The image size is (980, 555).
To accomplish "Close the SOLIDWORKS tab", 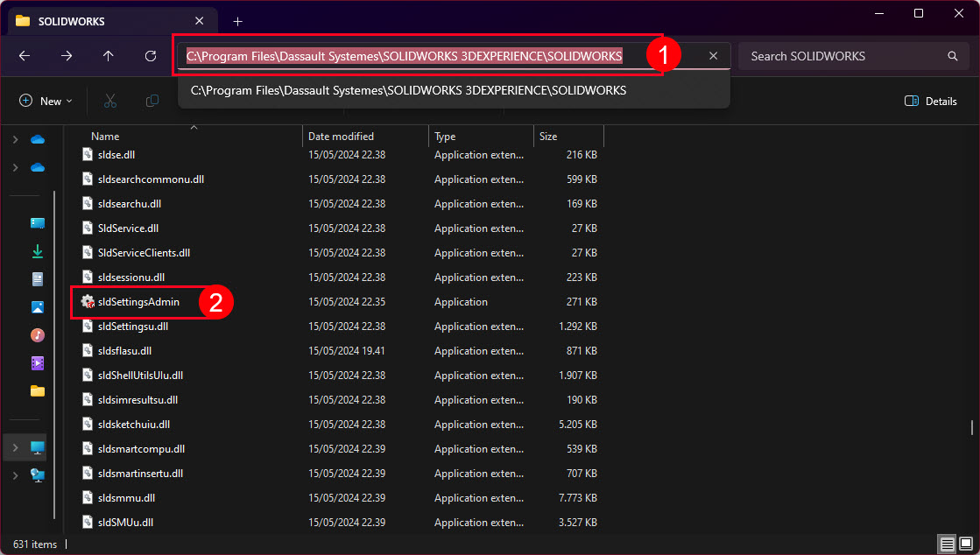I will coord(200,21).
